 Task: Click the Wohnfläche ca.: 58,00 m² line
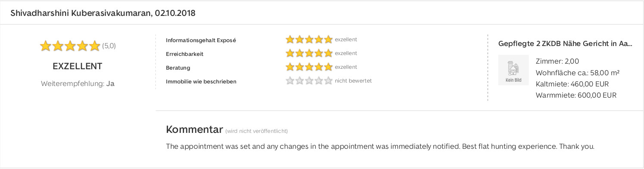pyautogui.click(x=578, y=72)
